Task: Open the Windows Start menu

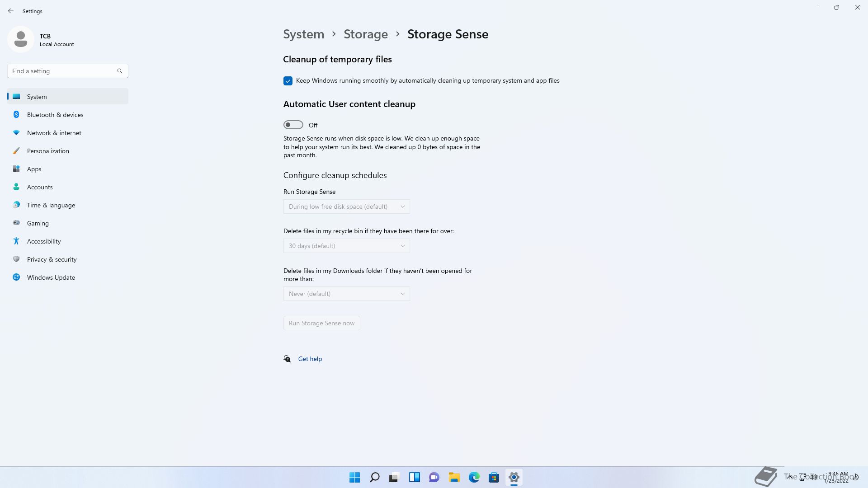Action: [355, 477]
